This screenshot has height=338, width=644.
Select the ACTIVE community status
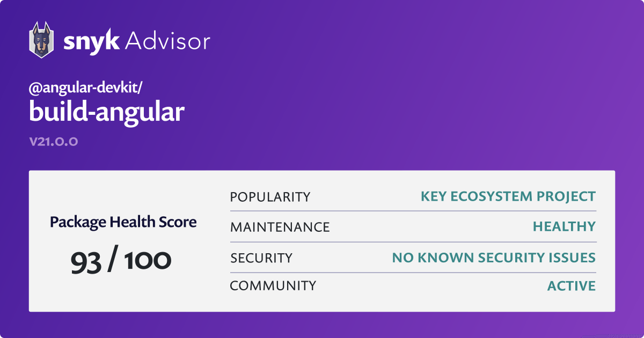click(x=572, y=286)
